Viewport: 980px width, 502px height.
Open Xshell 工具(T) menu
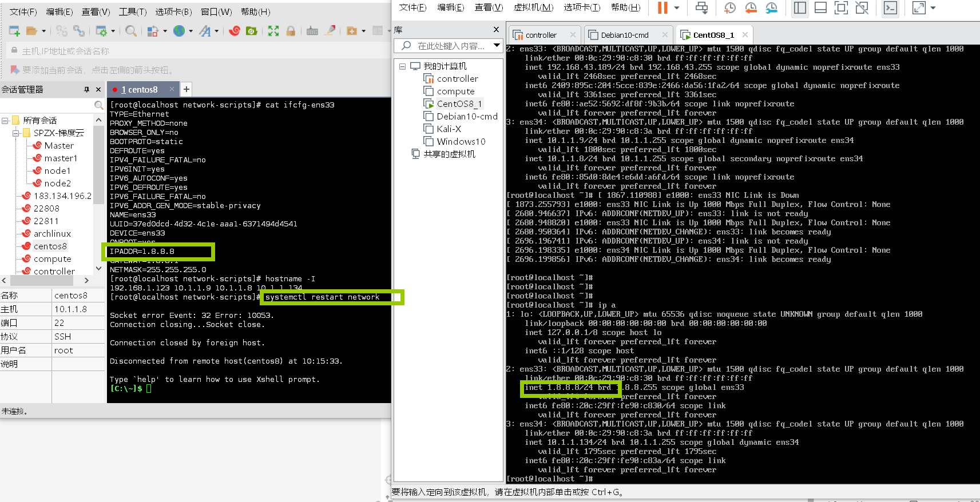[x=133, y=11]
